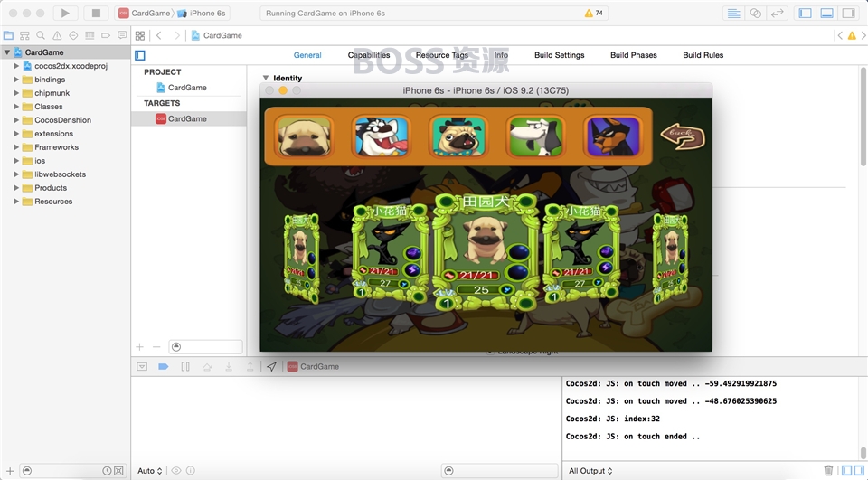Expand the chipmunk folder
This screenshot has width=868, height=480.
pyautogui.click(x=16, y=93)
